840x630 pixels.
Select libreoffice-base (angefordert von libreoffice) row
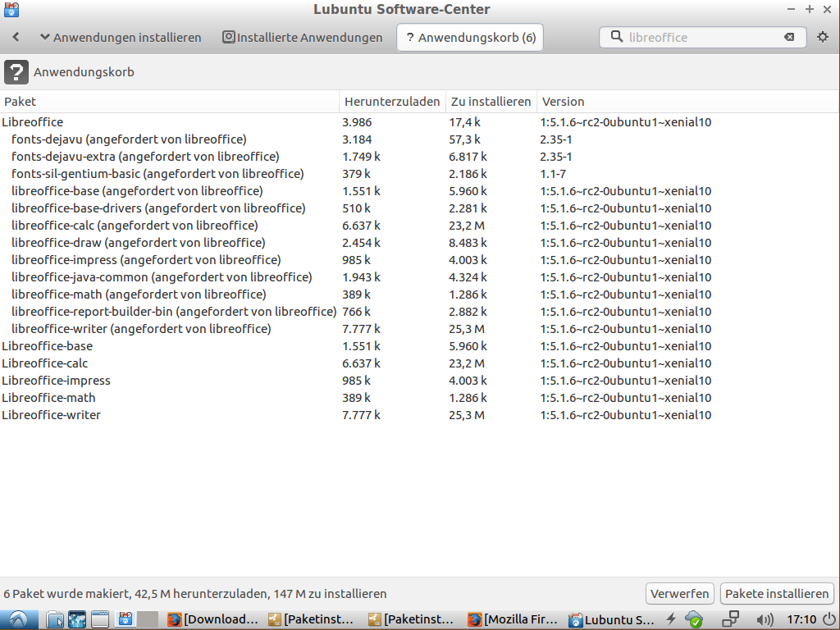419,190
